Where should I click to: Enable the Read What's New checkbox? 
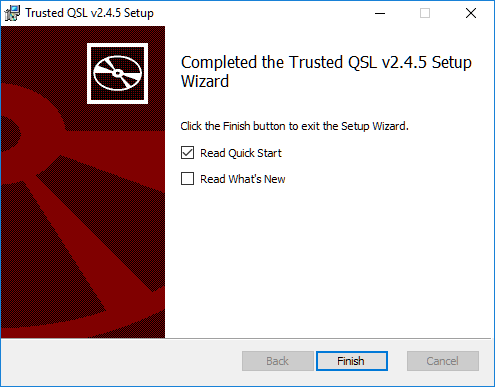pyautogui.click(x=187, y=178)
